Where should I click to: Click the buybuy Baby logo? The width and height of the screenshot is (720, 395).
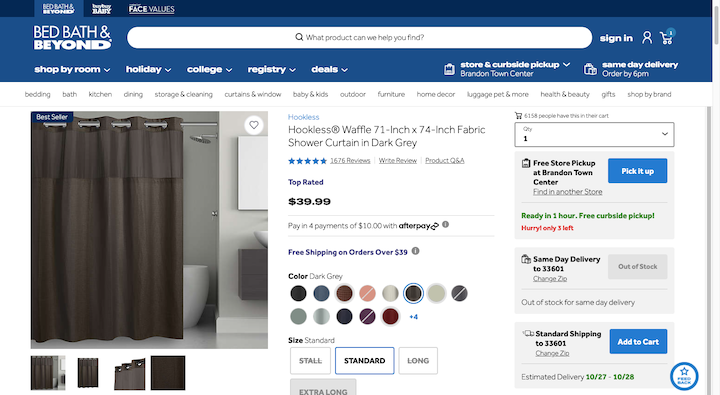click(101, 9)
